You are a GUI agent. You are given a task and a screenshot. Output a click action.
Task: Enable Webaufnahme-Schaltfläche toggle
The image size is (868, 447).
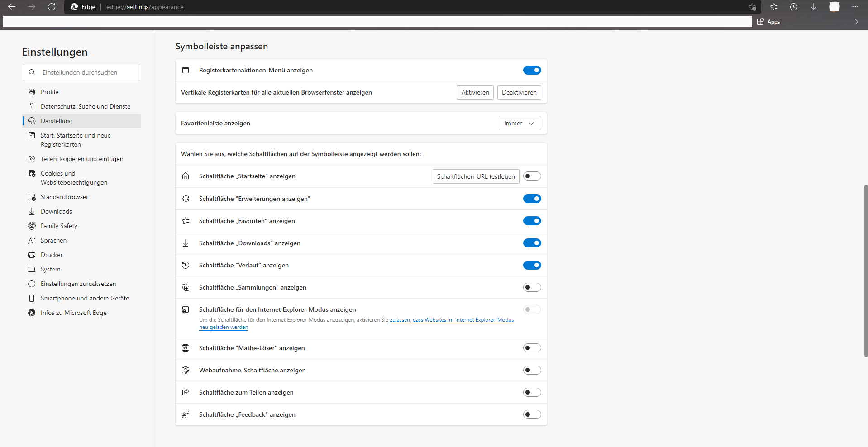(532, 370)
